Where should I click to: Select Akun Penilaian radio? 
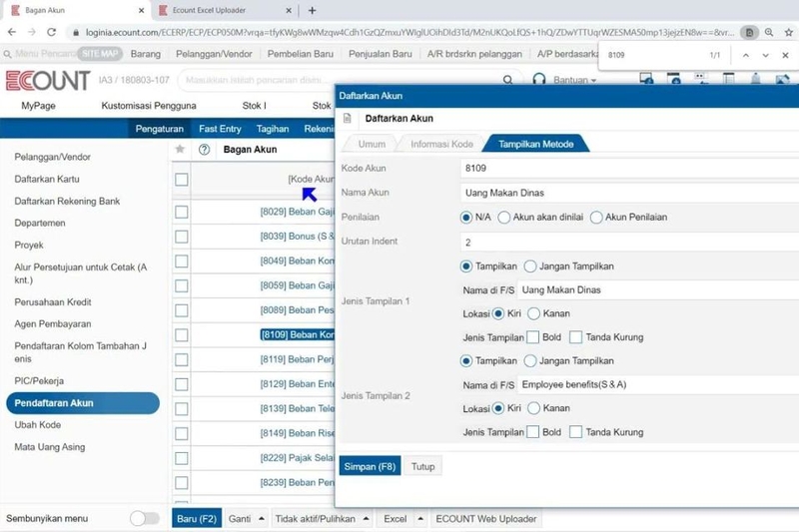coord(596,218)
